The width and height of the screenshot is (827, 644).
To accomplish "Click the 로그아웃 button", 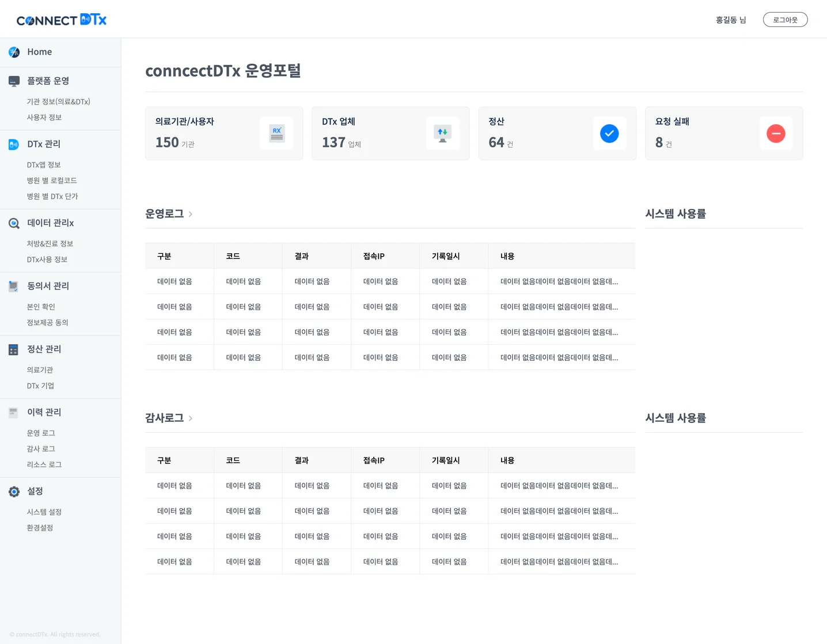I will click(x=785, y=20).
